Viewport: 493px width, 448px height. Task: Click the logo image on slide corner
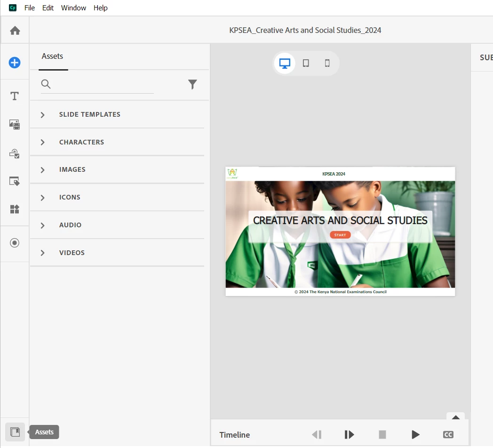click(232, 173)
